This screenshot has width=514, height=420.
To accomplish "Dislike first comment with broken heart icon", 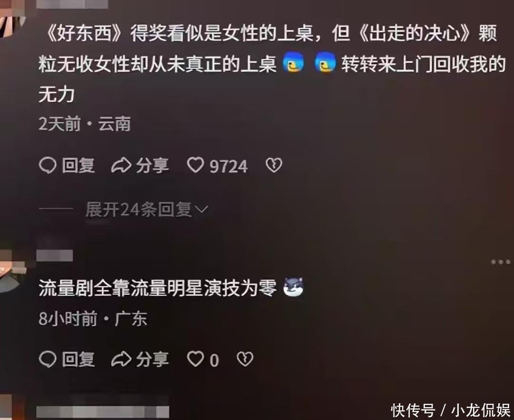I will pos(274,165).
